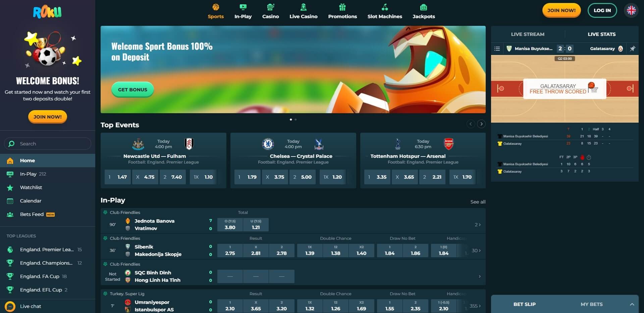Click the Roku logo

[47, 12]
